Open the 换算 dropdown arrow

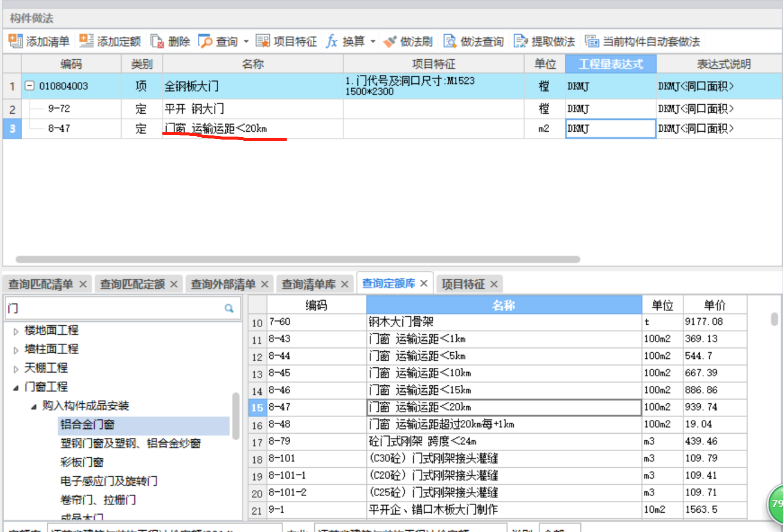tap(373, 42)
